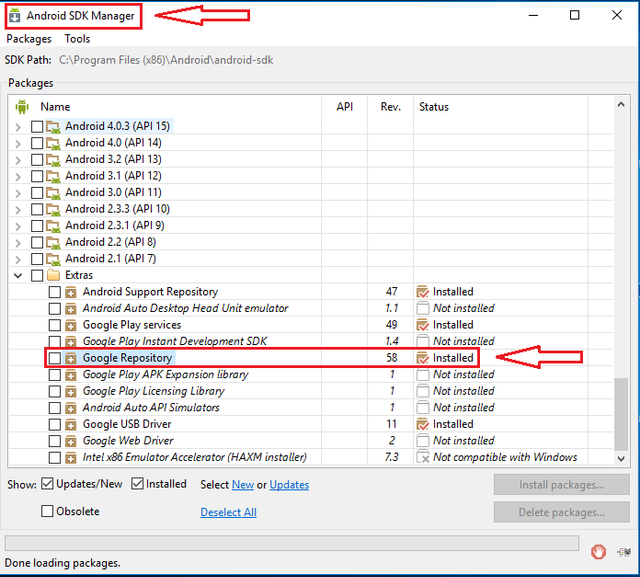
Task: Uncheck the Installed show filter
Action: 137,484
